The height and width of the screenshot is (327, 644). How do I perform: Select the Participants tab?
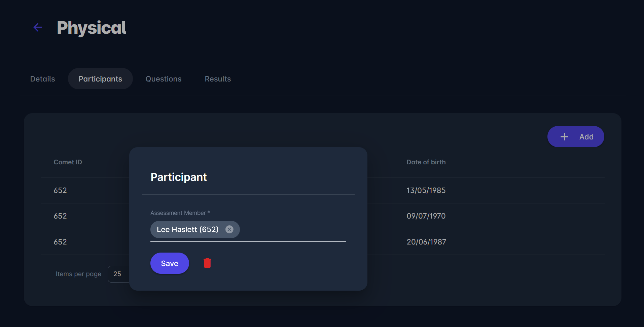point(100,79)
